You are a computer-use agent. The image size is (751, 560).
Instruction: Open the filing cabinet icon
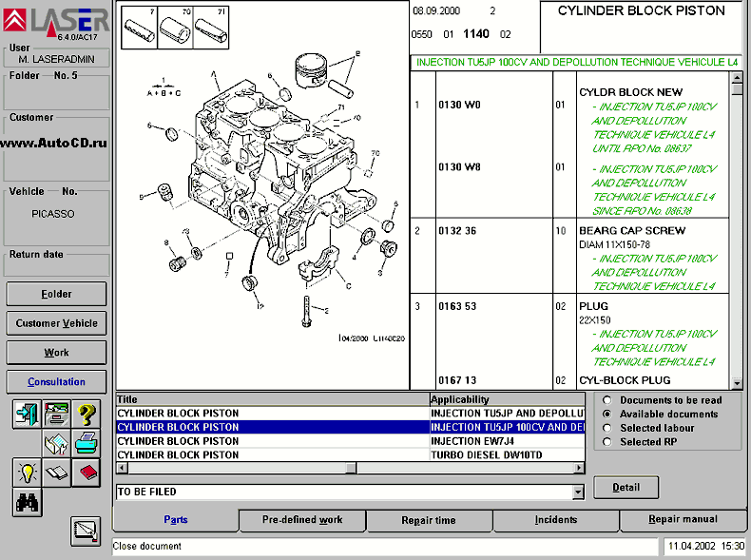click(57, 415)
